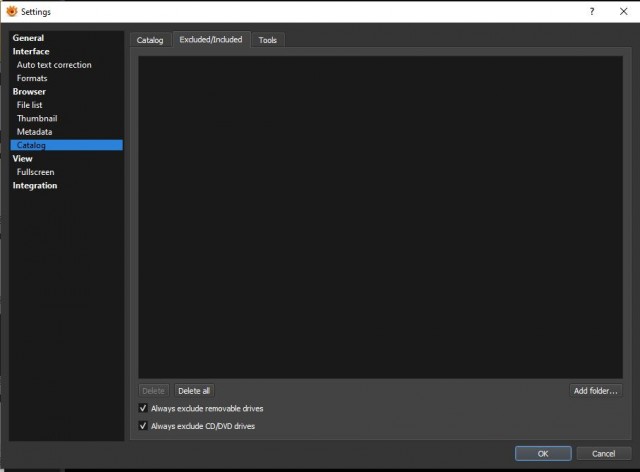640x472 pixels.
Task: Click the XnView app icon in title bar
Action: click(12, 11)
